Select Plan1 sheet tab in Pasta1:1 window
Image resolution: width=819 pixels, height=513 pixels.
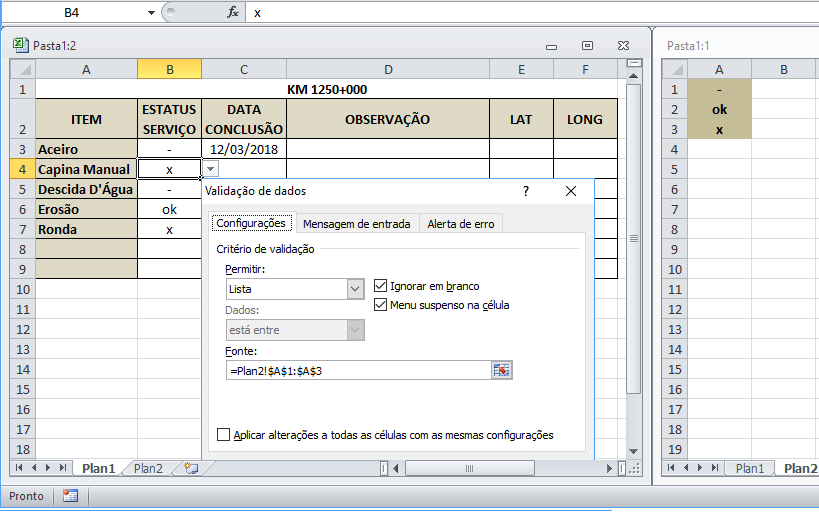750,468
